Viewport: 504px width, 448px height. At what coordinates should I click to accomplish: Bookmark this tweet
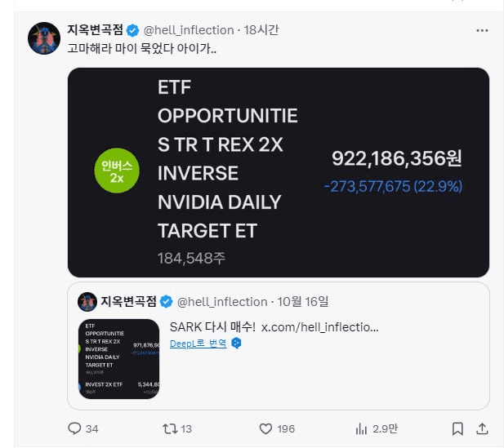click(x=459, y=428)
